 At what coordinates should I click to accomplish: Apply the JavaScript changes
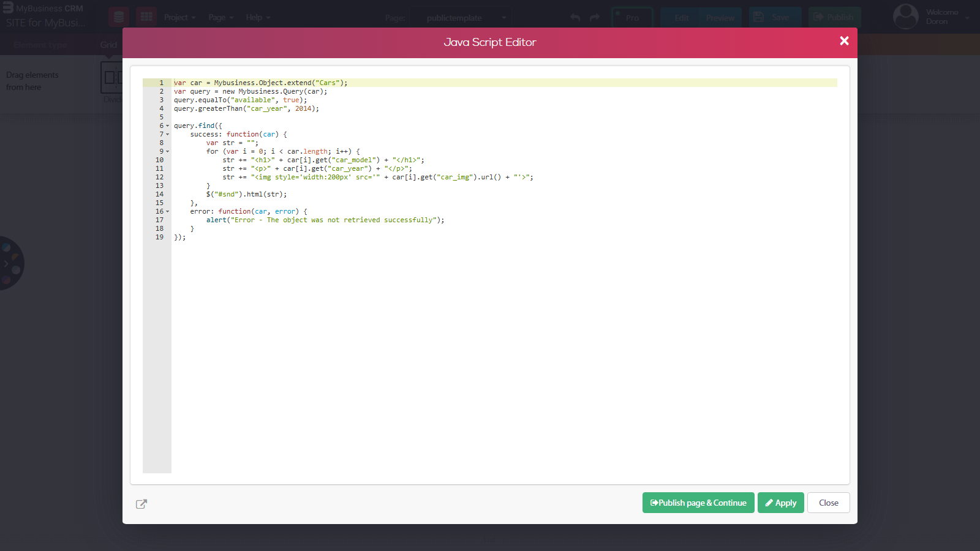point(781,503)
